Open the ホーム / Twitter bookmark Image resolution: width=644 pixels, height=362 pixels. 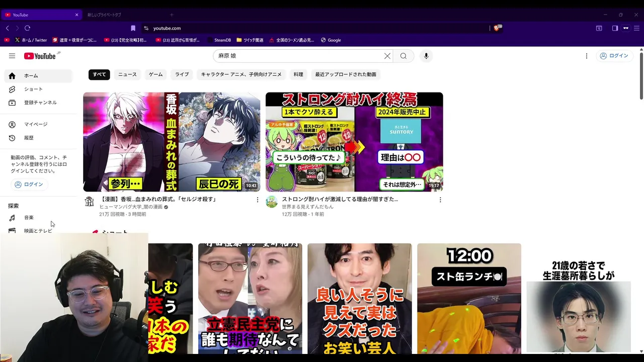[31, 40]
